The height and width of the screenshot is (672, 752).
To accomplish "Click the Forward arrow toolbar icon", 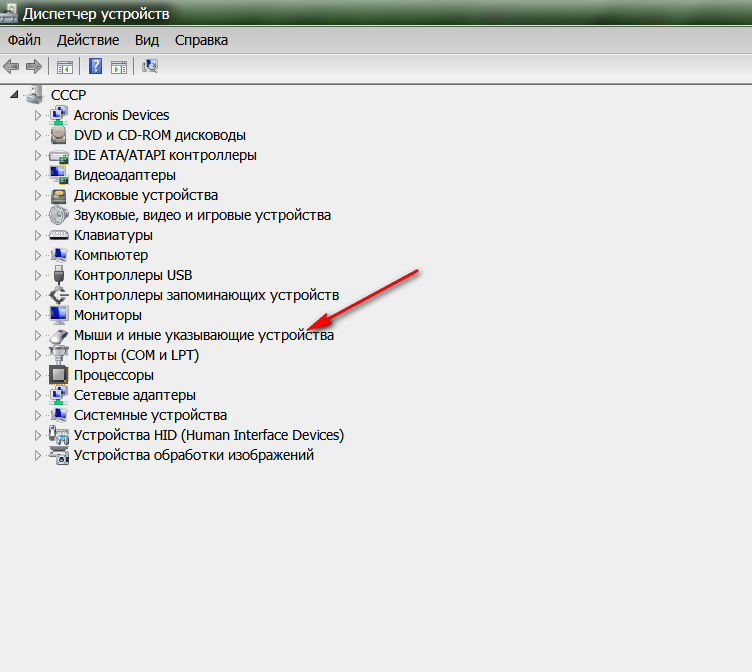I will 34,66.
